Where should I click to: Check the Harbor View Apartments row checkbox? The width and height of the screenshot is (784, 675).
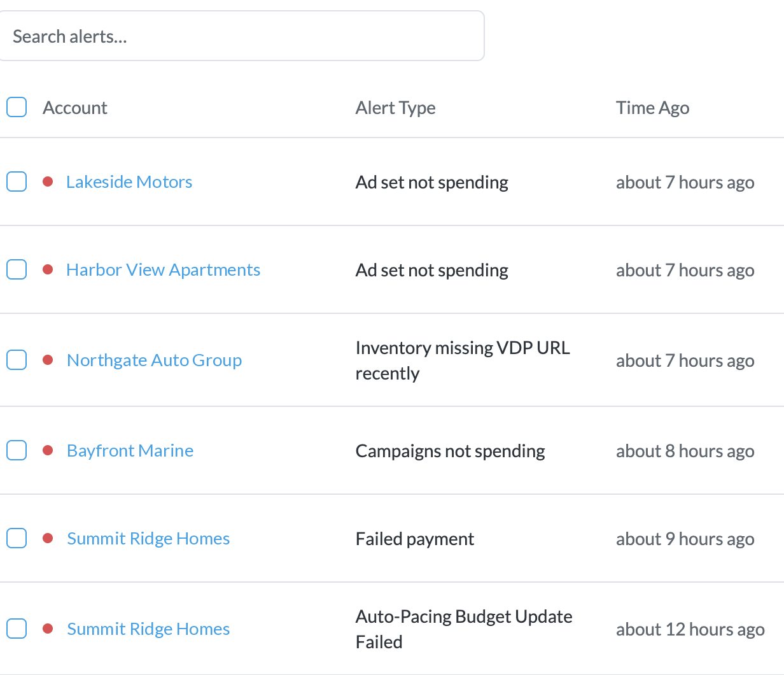[17, 269]
